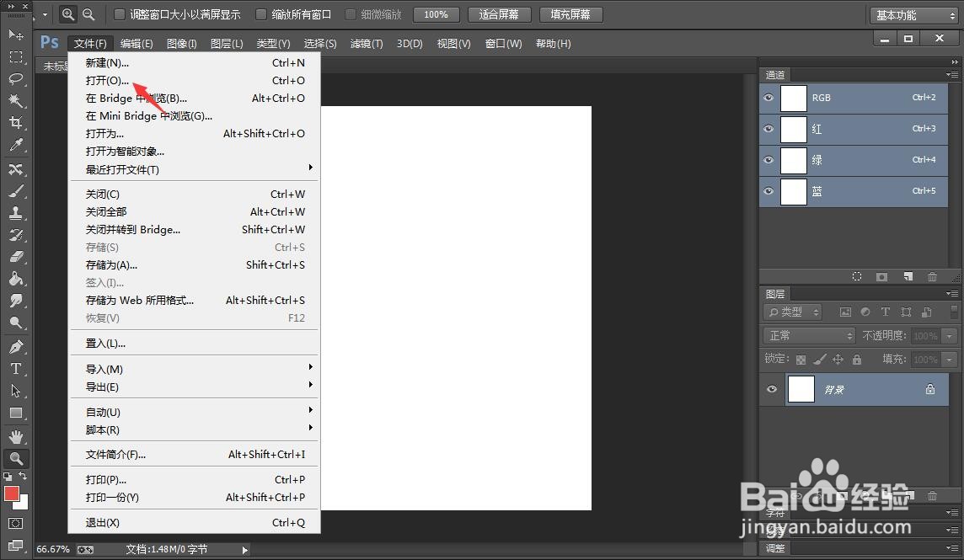
Task: Choose 置入(L)... menu entry
Action: click(x=195, y=344)
